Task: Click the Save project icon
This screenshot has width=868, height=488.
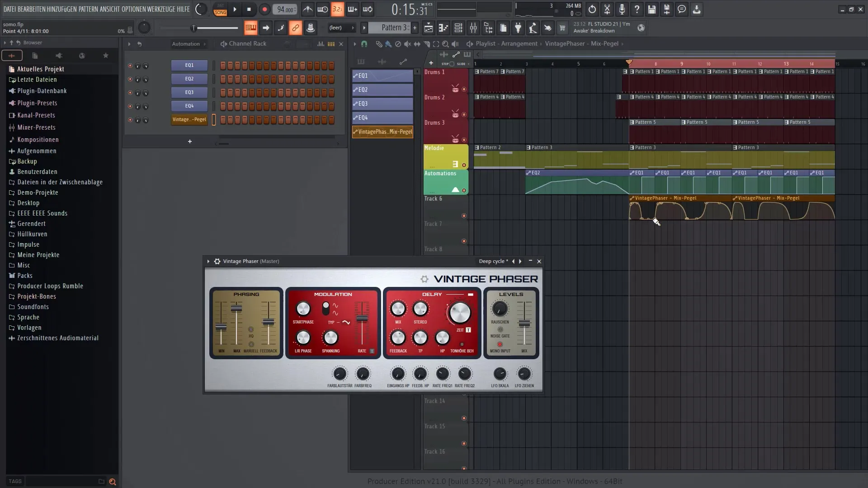Action: point(651,9)
